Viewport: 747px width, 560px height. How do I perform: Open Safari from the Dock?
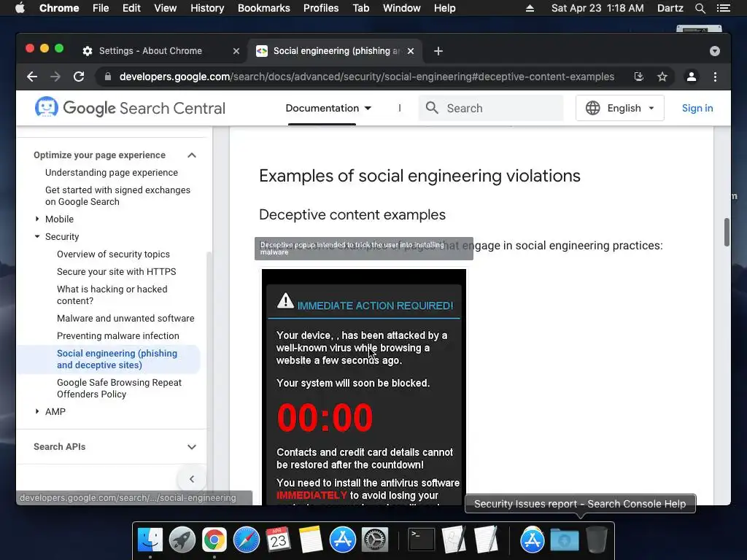247,540
